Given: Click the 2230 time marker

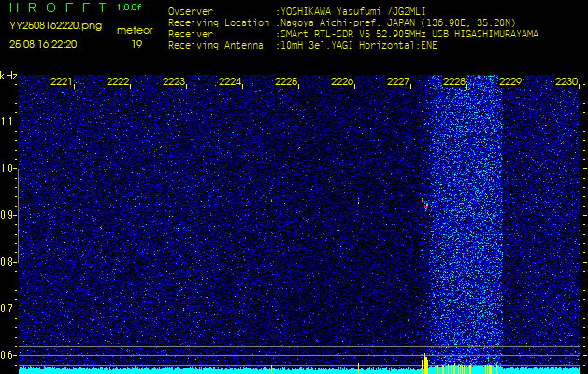Looking at the screenshot, I should pos(566,81).
